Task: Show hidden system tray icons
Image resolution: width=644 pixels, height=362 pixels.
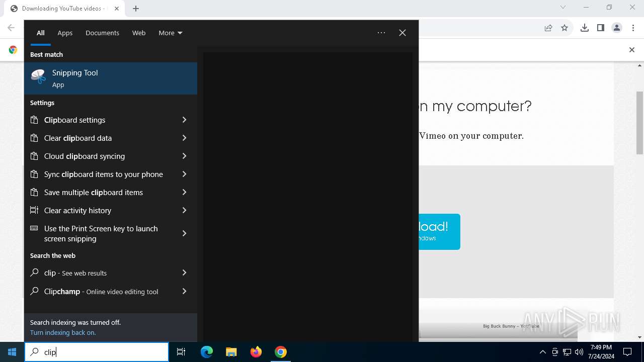Action: tap(542, 352)
